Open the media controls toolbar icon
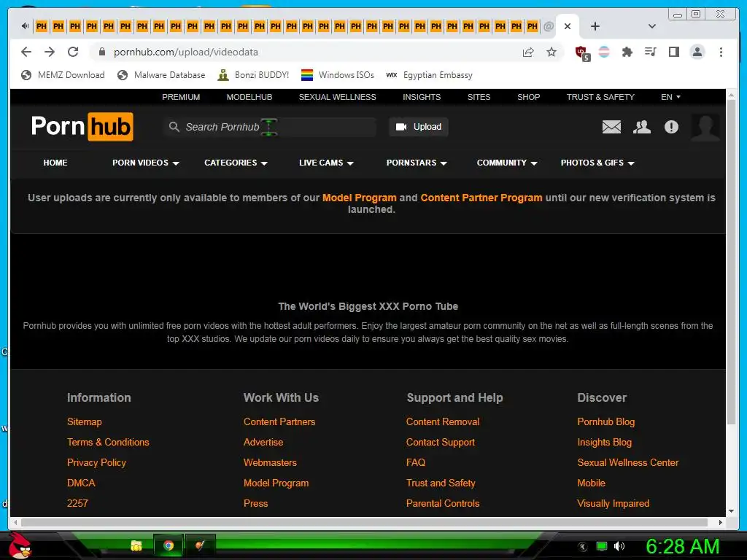 pos(650,52)
